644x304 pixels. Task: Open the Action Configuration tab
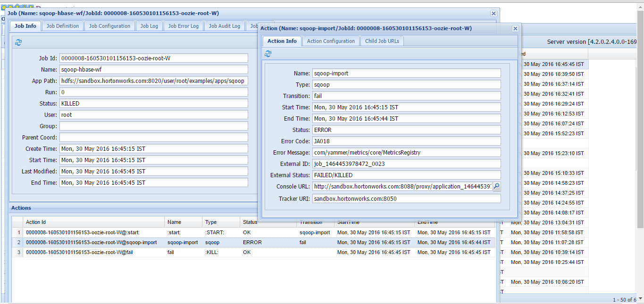331,41
